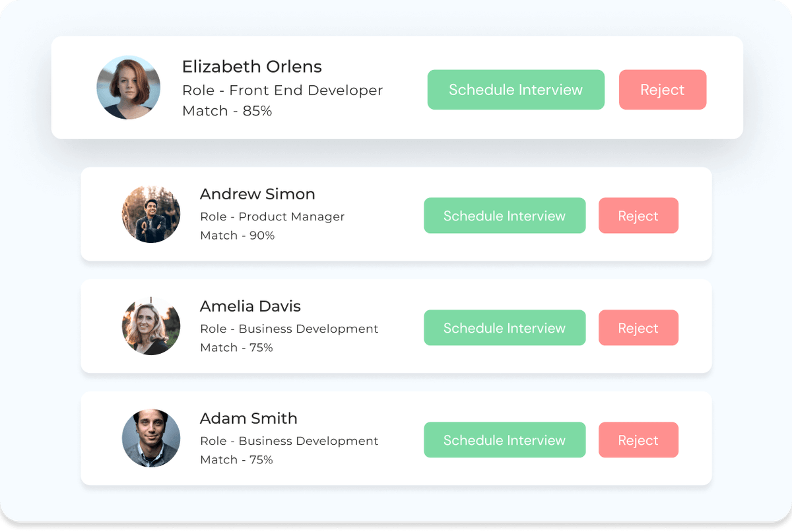Click the name Elizabeth Orlens
Image resolution: width=792 pixels, height=532 pixels.
[252, 67]
